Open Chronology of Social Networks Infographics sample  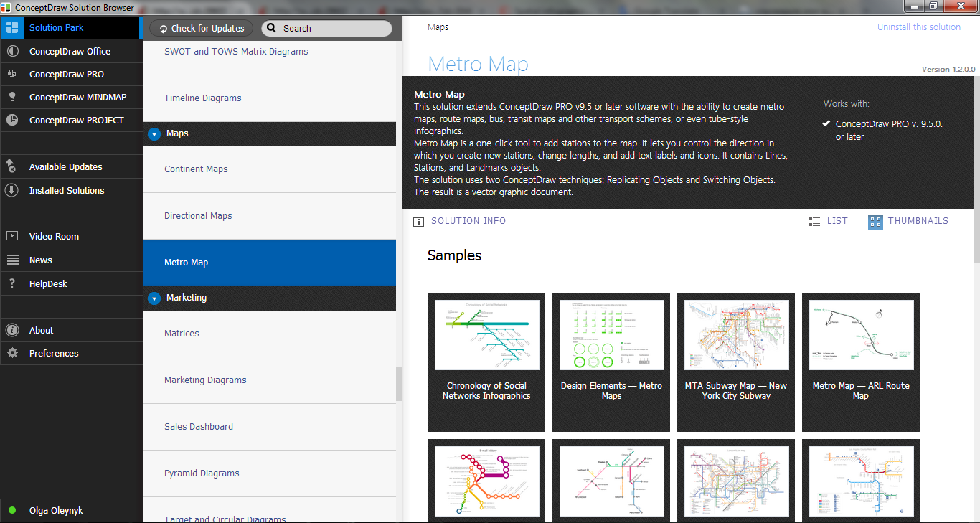pyautogui.click(x=486, y=362)
